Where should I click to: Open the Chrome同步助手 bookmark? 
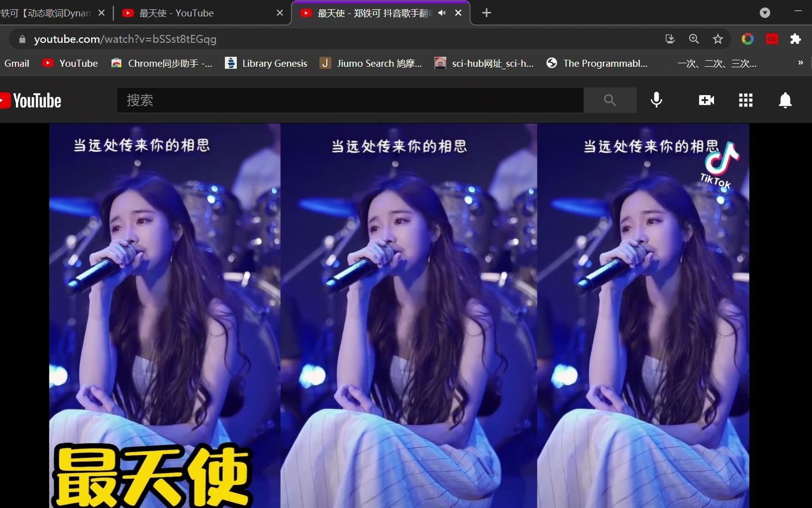pos(162,63)
